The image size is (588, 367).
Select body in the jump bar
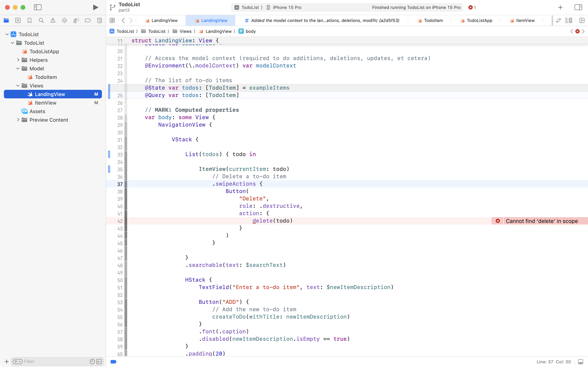(251, 31)
